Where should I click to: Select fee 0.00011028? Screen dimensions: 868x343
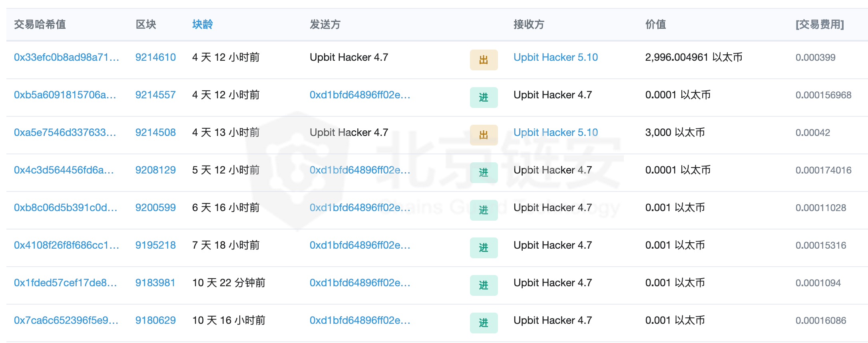(821, 207)
